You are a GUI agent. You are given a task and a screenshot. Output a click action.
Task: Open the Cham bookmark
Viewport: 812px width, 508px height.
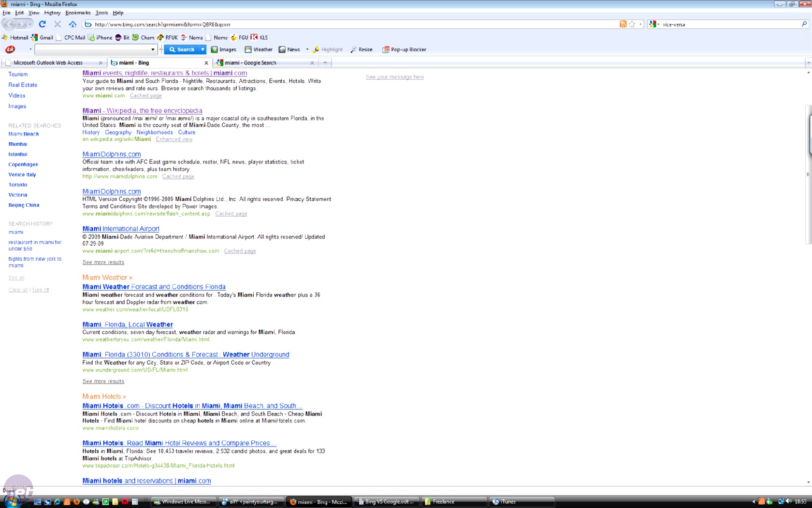[144, 37]
